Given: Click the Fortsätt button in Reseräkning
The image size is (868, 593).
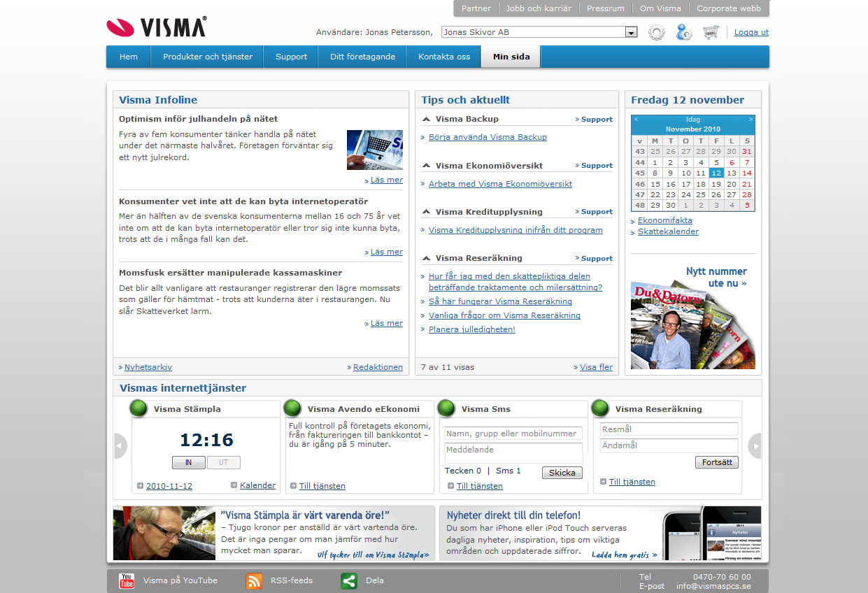Looking at the screenshot, I should point(717,462).
